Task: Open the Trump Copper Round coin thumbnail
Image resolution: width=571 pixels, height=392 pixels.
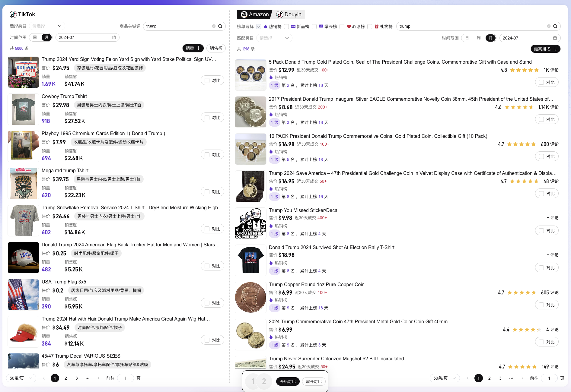Action: tap(250, 297)
